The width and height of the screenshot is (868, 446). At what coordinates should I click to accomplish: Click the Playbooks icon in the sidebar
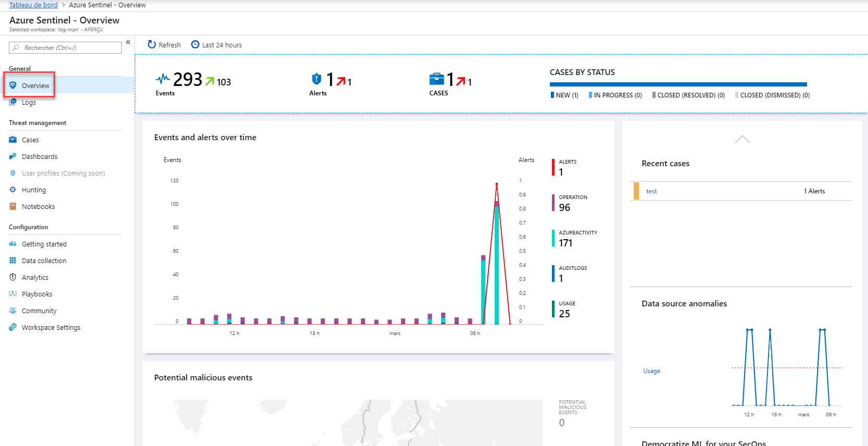(x=13, y=294)
